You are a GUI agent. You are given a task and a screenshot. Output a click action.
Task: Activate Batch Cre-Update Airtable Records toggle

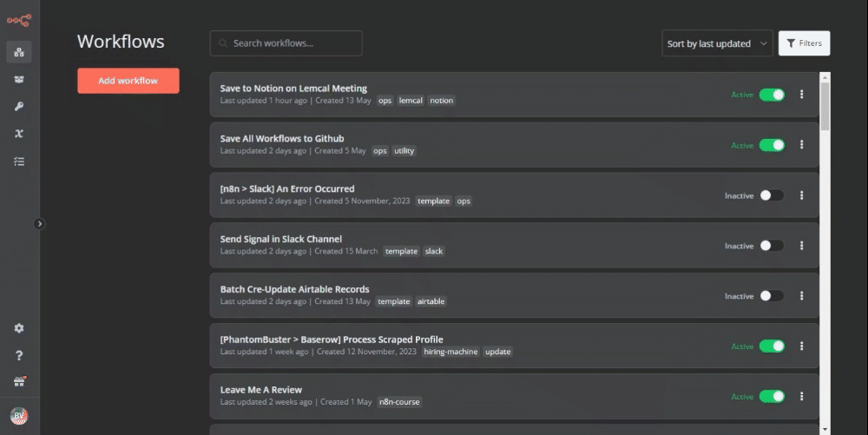(x=772, y=295)
